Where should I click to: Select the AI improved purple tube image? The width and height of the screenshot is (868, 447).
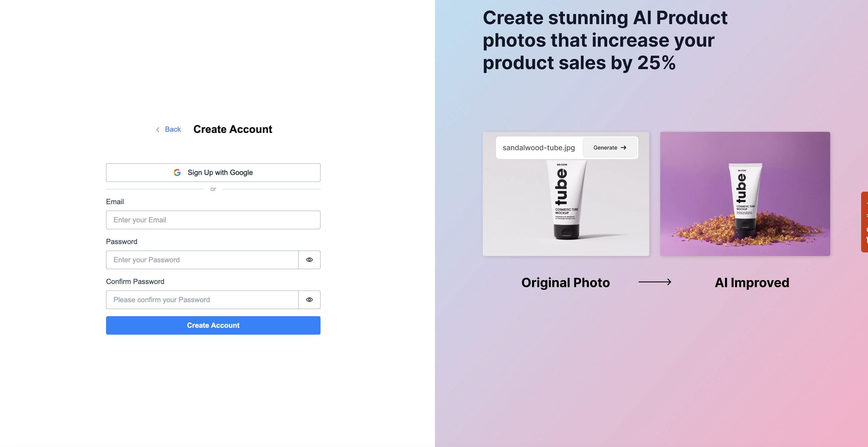(x=745, y=194)
